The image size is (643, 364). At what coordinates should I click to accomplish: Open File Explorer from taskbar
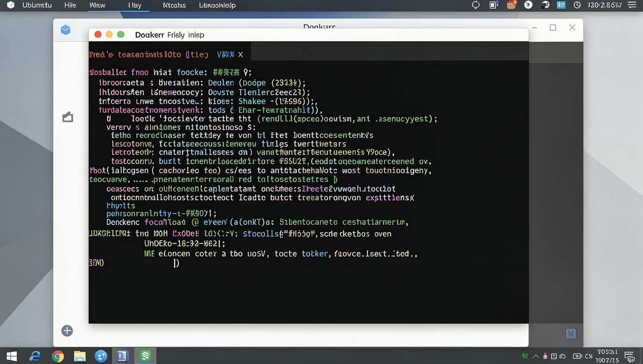pos(80,356)
